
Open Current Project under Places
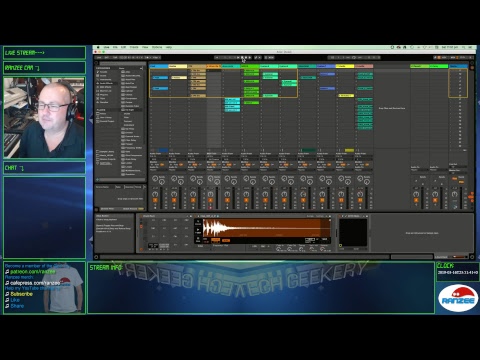[106, 121]
